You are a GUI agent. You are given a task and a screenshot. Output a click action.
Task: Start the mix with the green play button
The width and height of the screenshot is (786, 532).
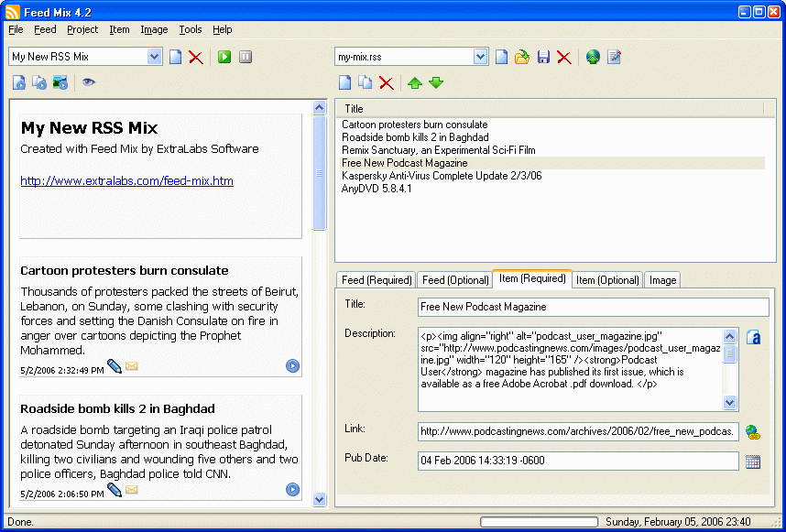224,57
